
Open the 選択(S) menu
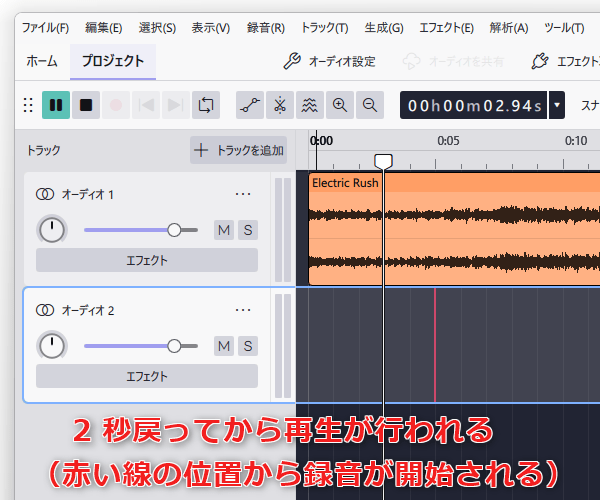pos(157,28)
